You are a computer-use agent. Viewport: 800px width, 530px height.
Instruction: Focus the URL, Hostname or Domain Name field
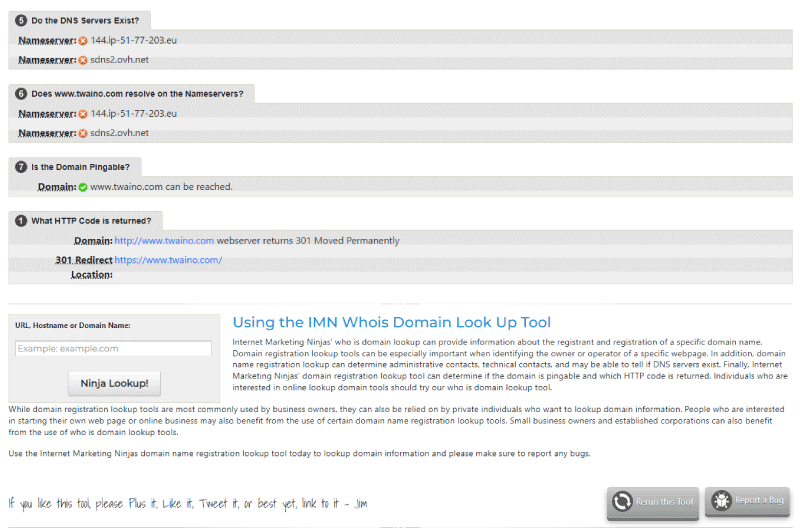point(113,348)
